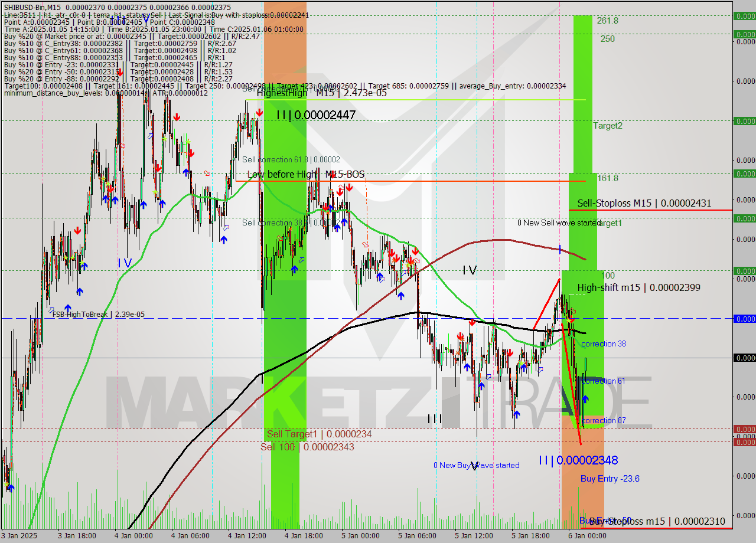Click the '250' Fibonacci level label

coord(608,39)
